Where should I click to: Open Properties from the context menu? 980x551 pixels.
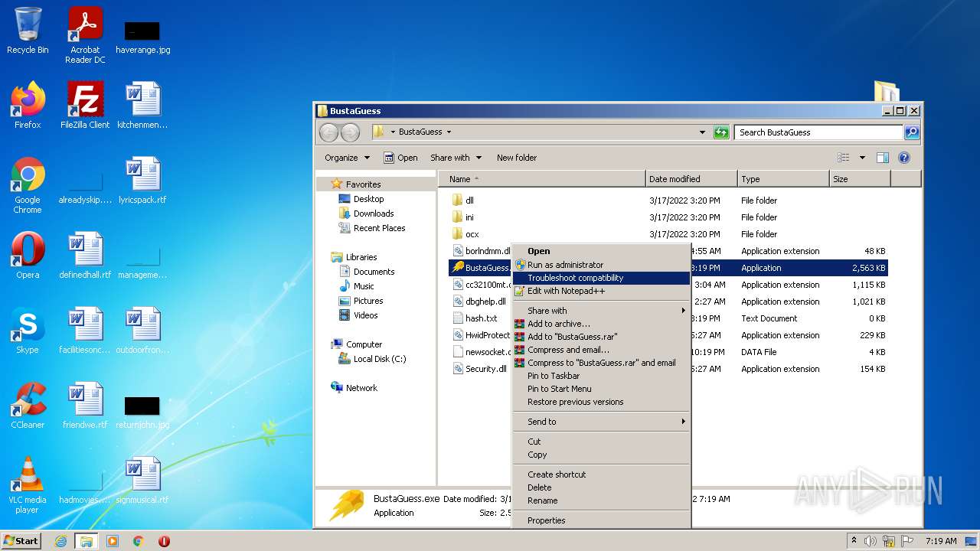tap(601, 520)
